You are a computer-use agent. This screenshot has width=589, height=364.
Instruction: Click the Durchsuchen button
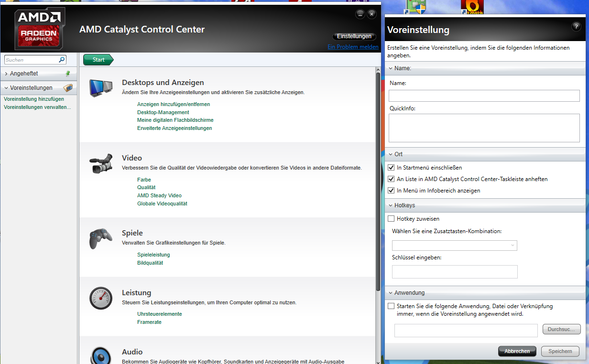(562, 329)
